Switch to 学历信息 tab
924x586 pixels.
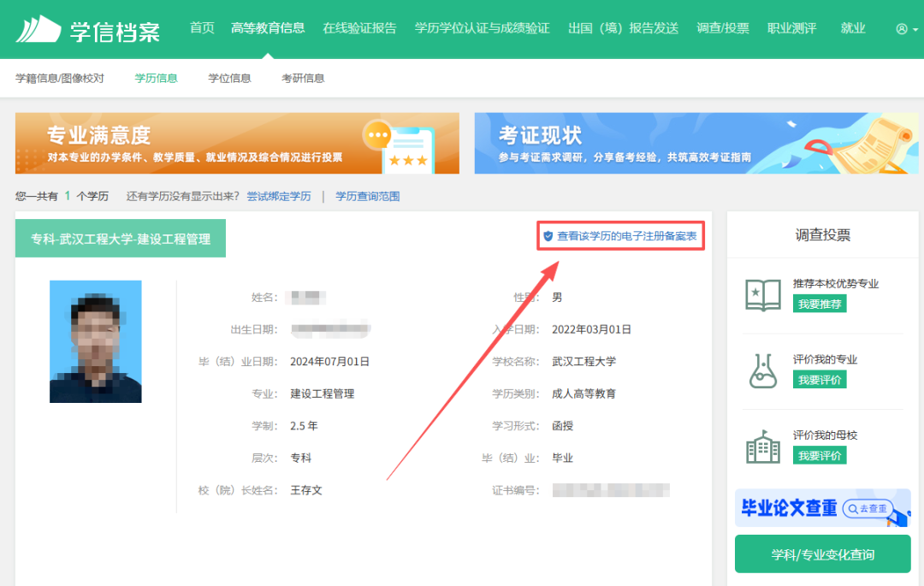click(157, 79)
